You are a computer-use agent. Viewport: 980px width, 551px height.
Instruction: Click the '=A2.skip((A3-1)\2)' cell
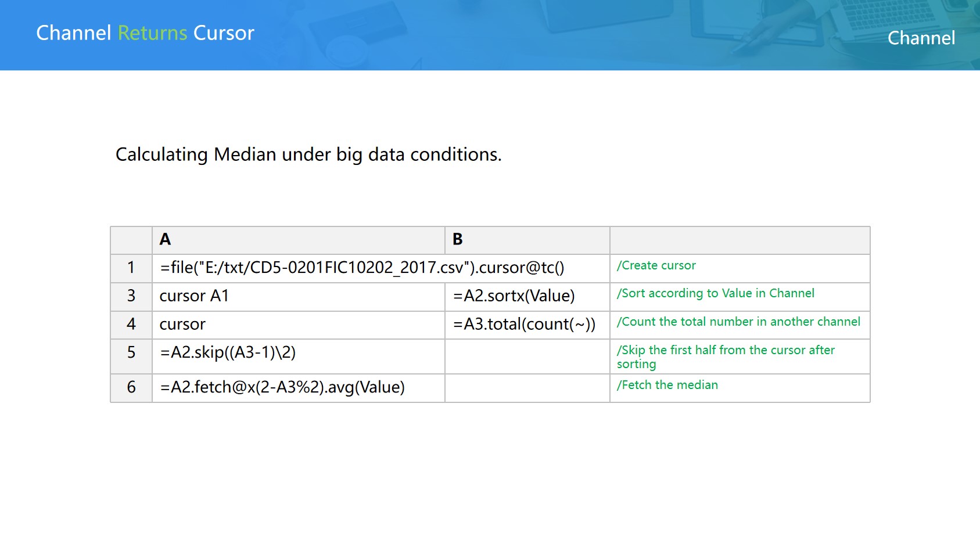(228, 352)
